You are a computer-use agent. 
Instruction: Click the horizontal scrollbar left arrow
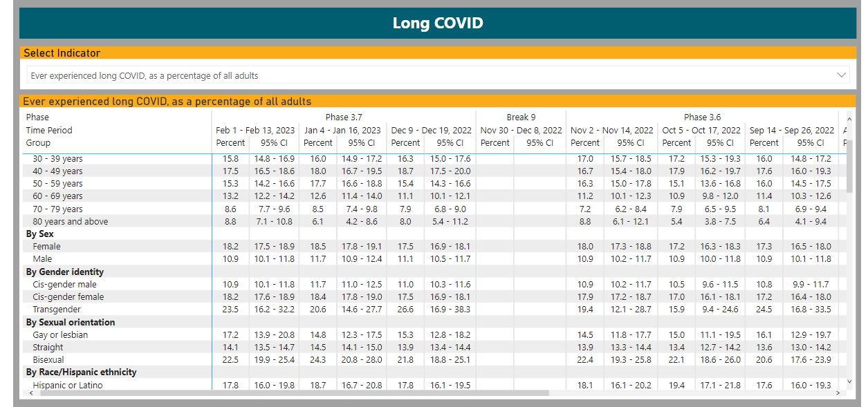(x=30, y=392)
